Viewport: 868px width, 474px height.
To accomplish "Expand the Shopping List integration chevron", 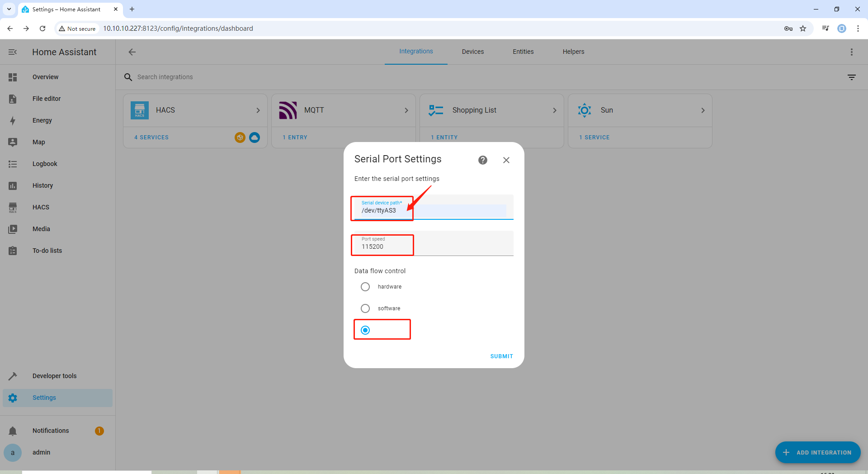I will [x=554, y=110].
